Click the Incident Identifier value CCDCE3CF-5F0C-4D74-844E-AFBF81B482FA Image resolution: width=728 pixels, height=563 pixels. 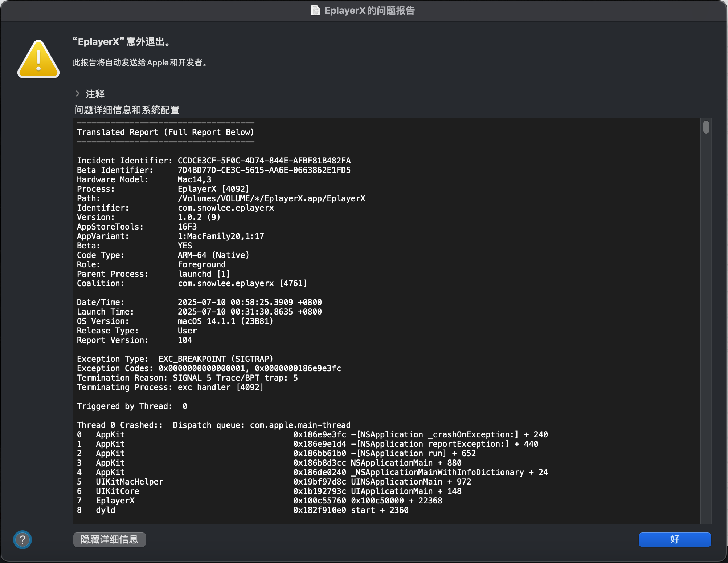pyautogui.click(x=264, y=161)
